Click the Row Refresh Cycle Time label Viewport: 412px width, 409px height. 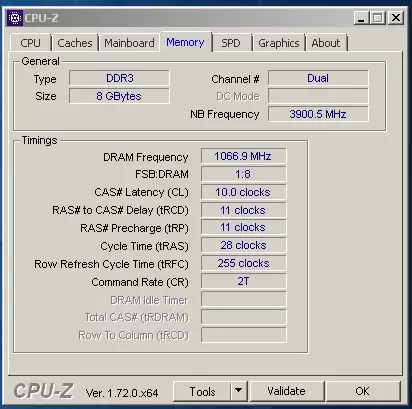pyautogui.click(x=111, y=264)
